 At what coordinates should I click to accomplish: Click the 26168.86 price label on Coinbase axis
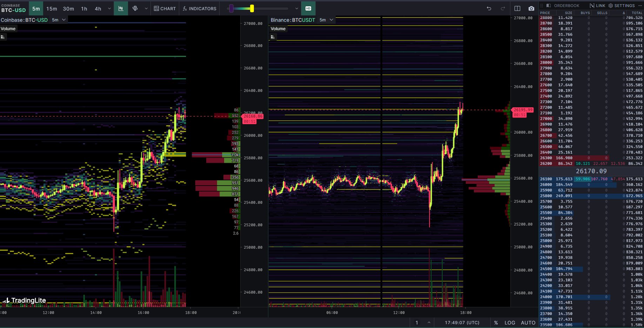(253, 116)
